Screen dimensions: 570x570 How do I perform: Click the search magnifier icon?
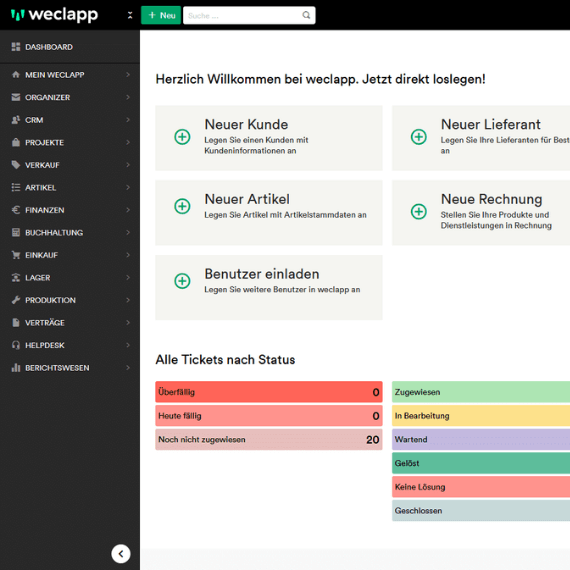(x=306, y=15)
